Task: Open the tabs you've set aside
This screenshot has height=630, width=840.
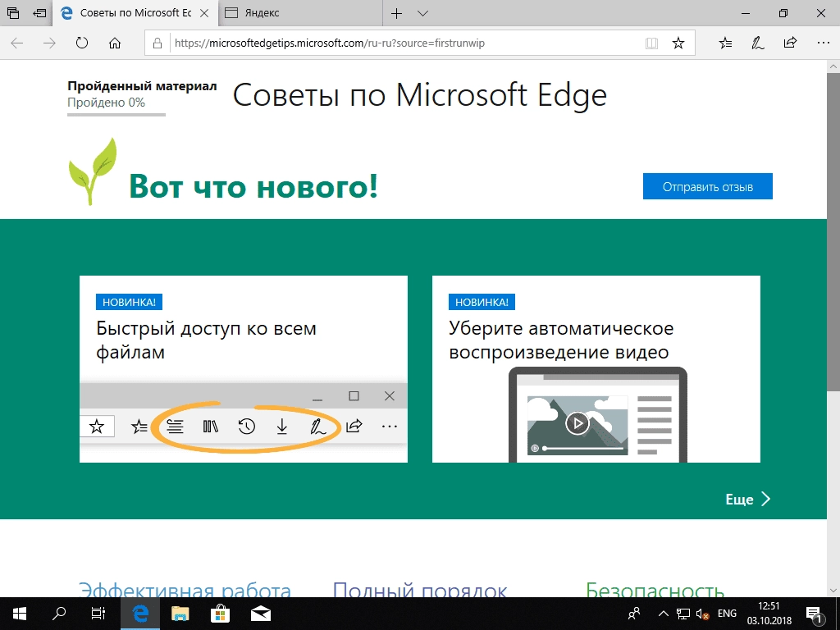Action: tap(13, 13)
